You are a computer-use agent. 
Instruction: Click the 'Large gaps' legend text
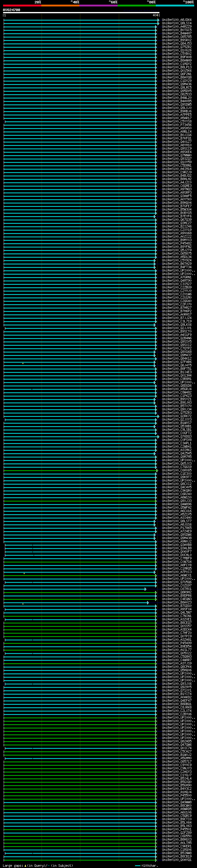pyautogui.click(x=13, y=866)
